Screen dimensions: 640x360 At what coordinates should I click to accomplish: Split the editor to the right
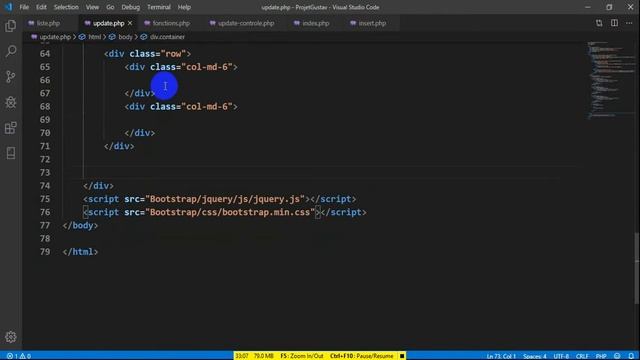[x=614, y=23]
